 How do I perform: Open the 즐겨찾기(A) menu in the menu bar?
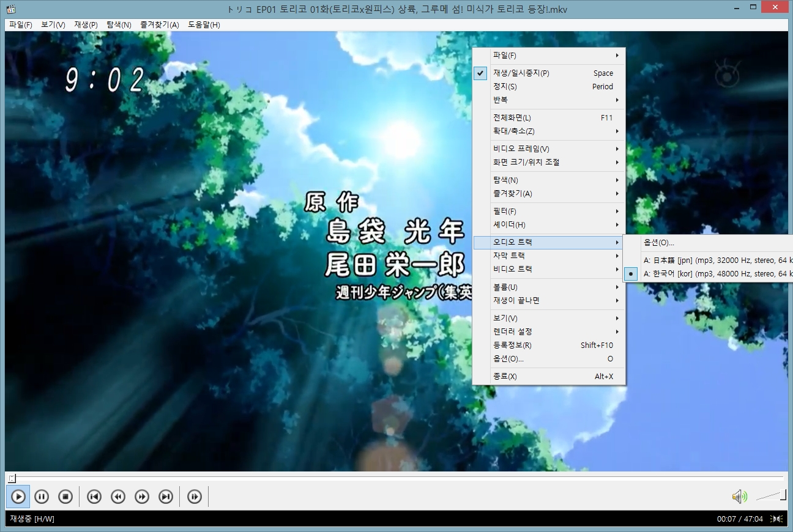pos(160,24)
